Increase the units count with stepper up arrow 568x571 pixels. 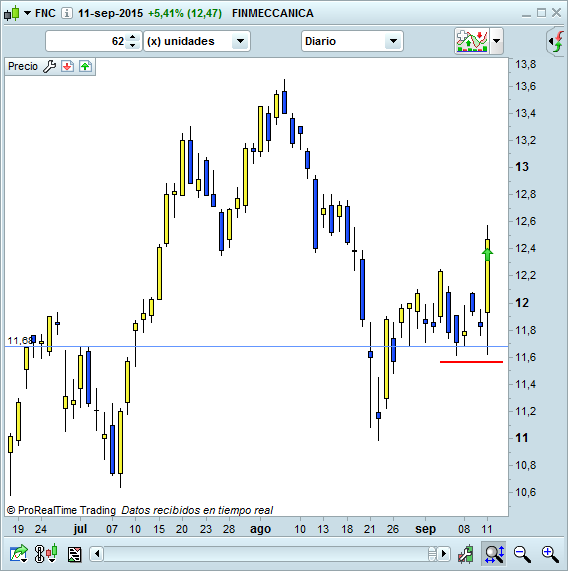pyautogui.click(x=133, y=37)
